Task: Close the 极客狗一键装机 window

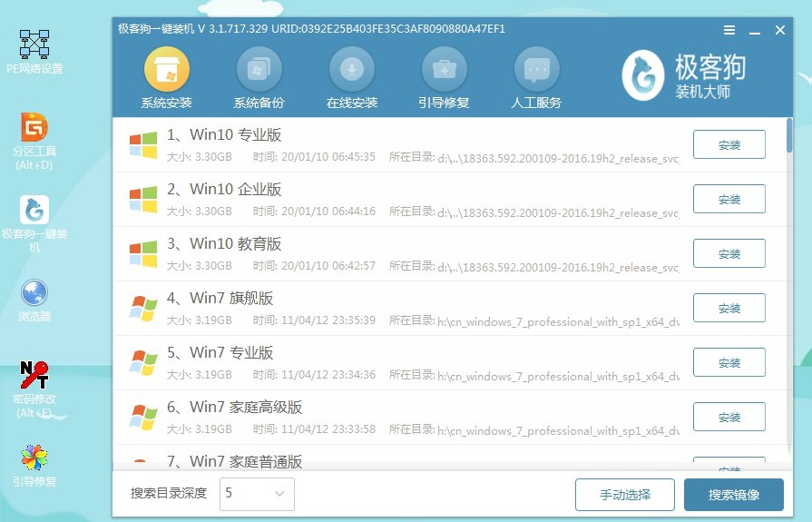Action: click(780, 31)
